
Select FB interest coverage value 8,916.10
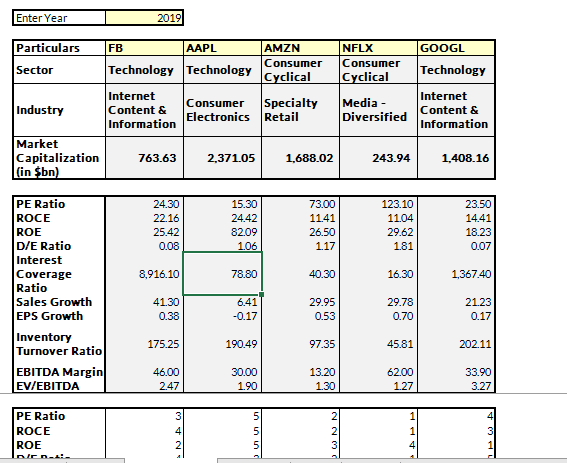coord(144,274)
